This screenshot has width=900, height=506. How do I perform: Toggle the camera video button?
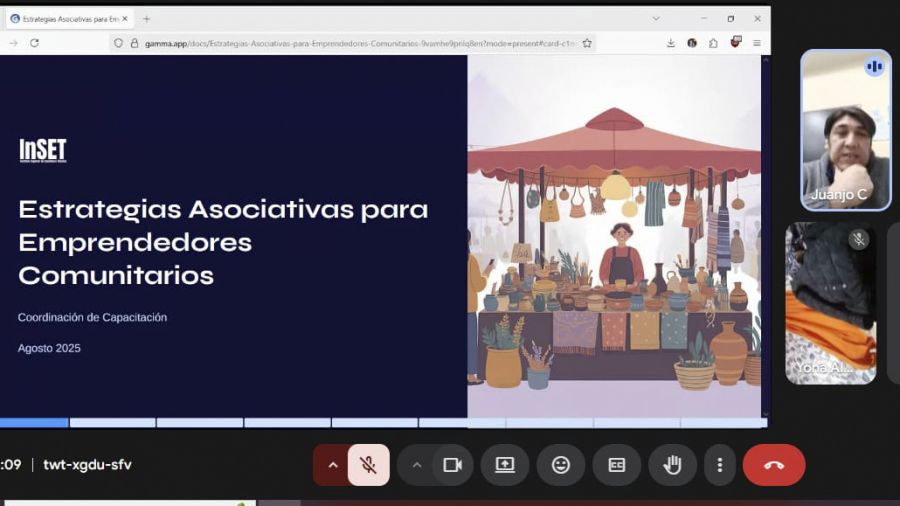pyautogui.click(x=452, y=465)
